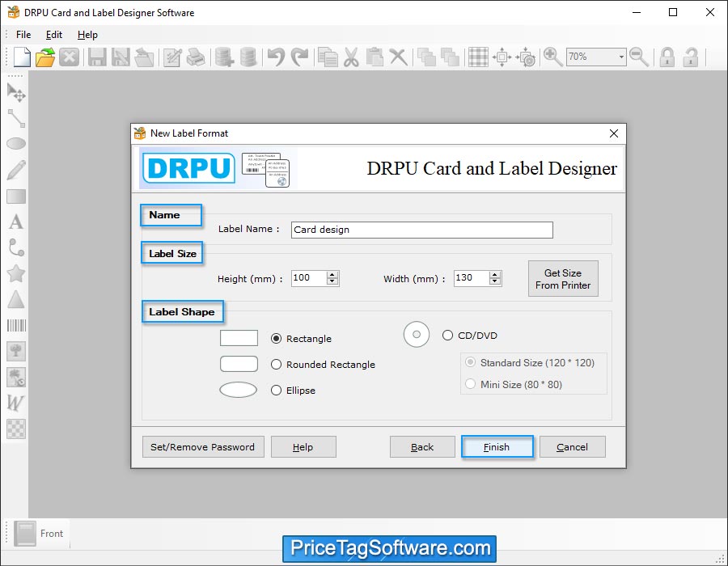
Task: Click the Delete X icon beside Paste
Action: coord(398,57)
